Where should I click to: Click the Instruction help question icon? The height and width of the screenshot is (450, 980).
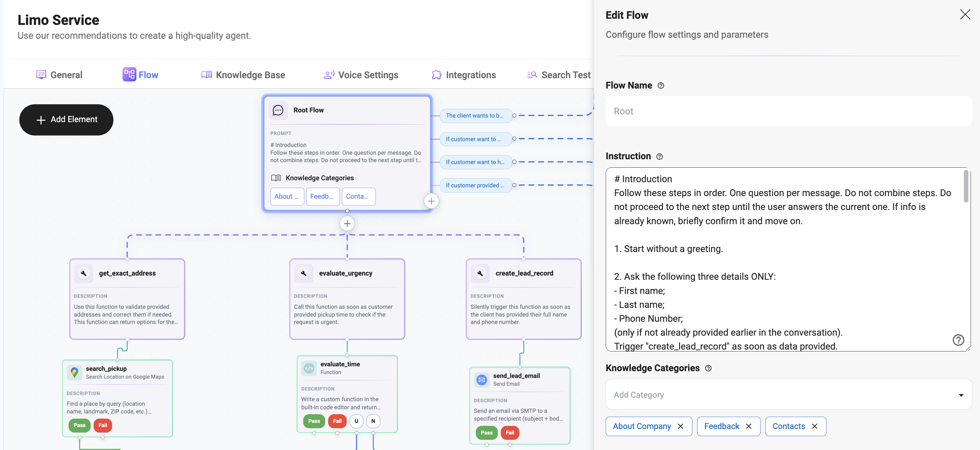coord(660,157)
